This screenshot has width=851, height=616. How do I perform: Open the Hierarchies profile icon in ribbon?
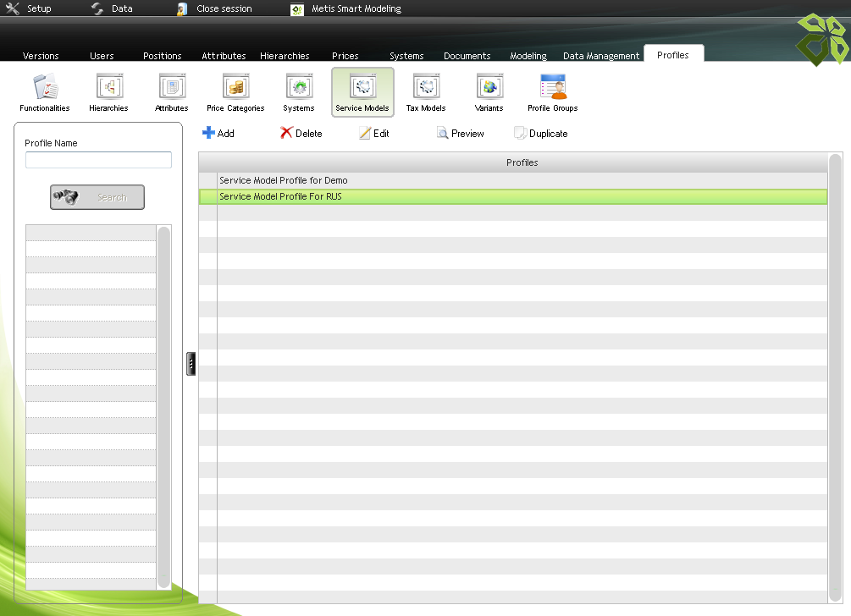[108, 92]
